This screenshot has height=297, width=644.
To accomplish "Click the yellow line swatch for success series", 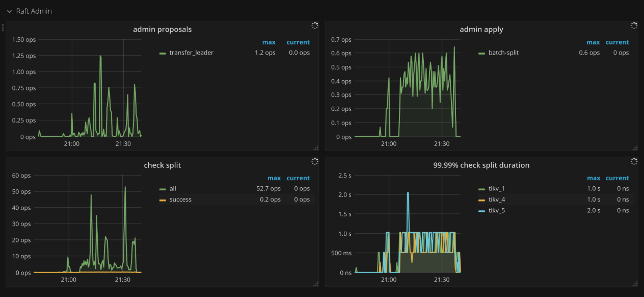I will tap(164, 200).
